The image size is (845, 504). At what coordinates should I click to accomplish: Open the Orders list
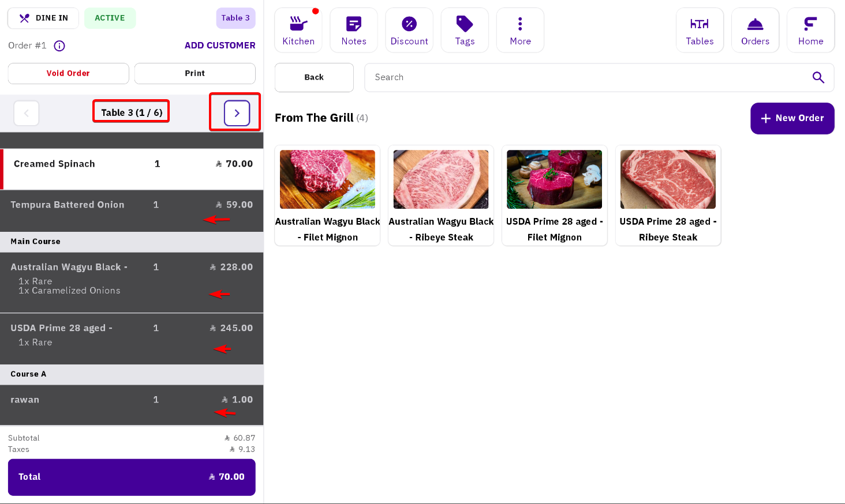click(x=755, y=30)
